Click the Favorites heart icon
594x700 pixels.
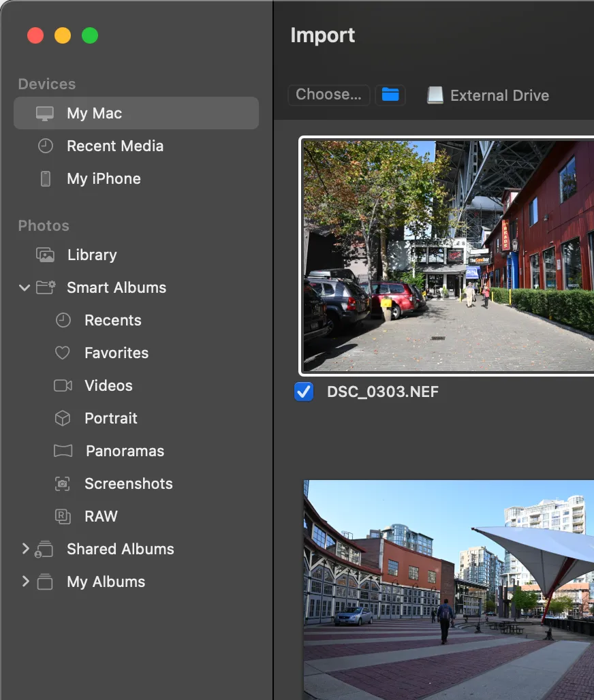[63, 353]
